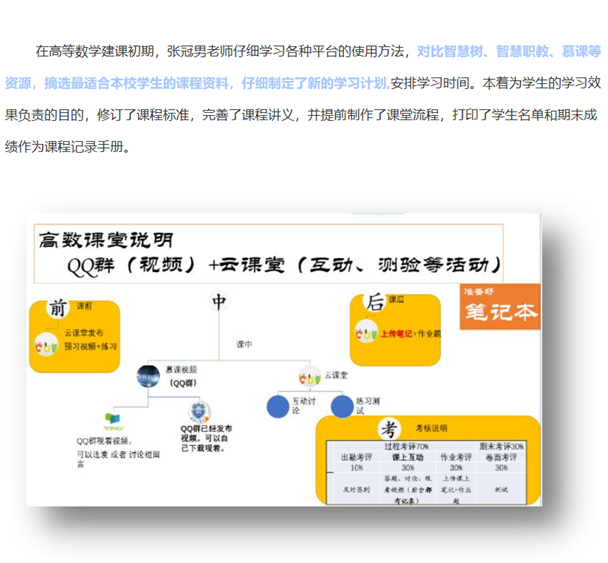Click the 及时签到 table cell

[356, 490]
